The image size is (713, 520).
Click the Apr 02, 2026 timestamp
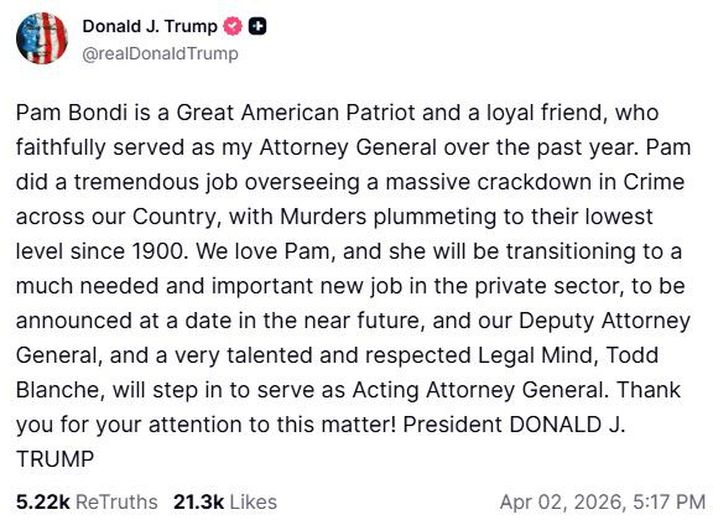coord(602,501)
